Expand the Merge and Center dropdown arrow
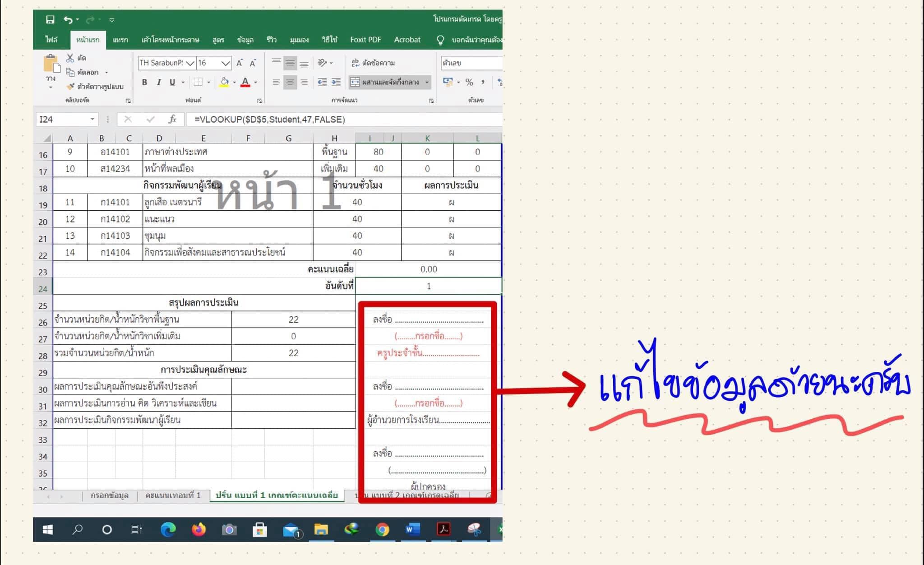Viewport: 924px width, 565px height. 427,82
